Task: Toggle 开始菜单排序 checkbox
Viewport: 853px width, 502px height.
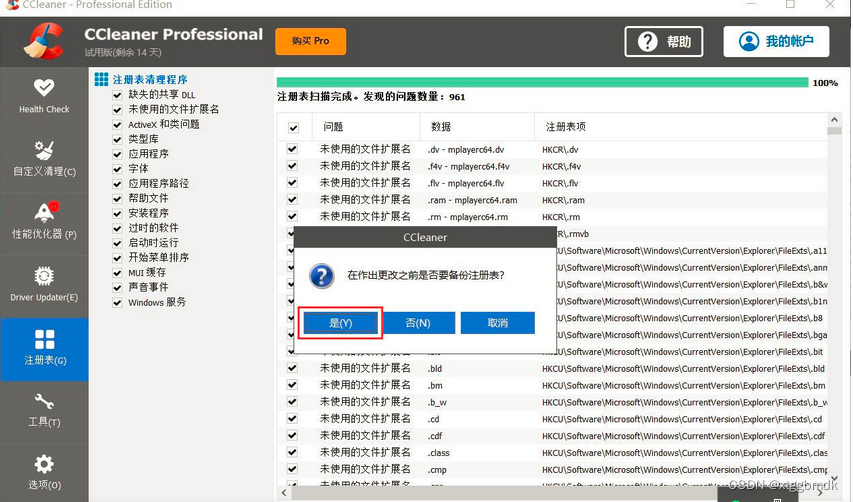Action: coord(117,258)
